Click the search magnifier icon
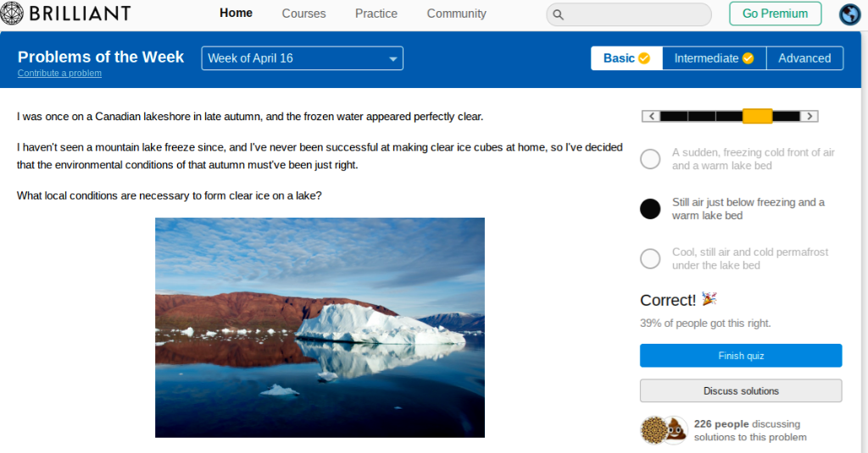Viewport: 868px width, 453px height. click(558, 14)
